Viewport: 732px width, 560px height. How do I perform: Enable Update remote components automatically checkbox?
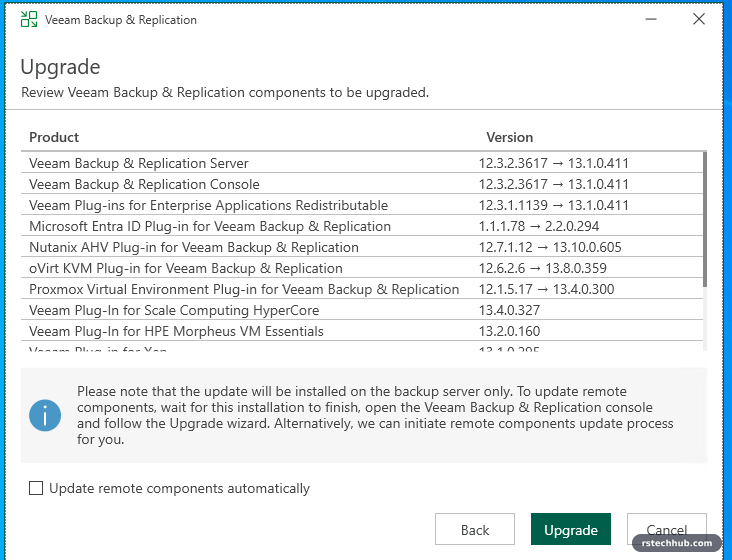tap(36, 488)
